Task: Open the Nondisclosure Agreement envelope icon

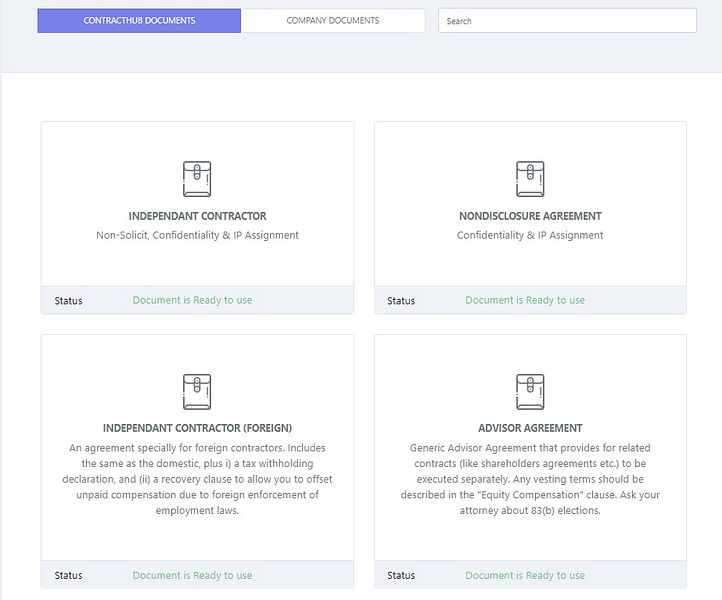Action: pos(530,179)
